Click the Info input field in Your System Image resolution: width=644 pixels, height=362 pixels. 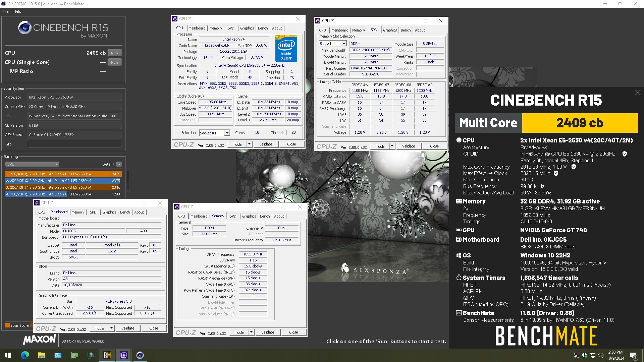[74, 144]
